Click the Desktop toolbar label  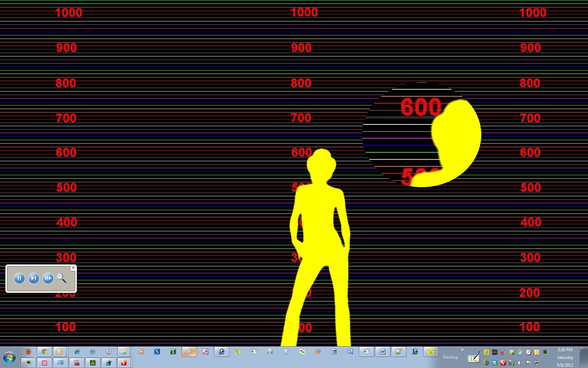[450, 357]
